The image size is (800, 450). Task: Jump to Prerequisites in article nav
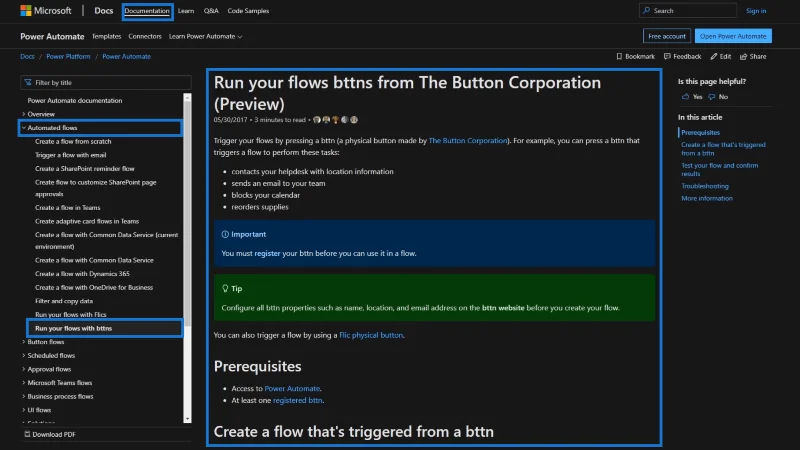tap(700, 132)
